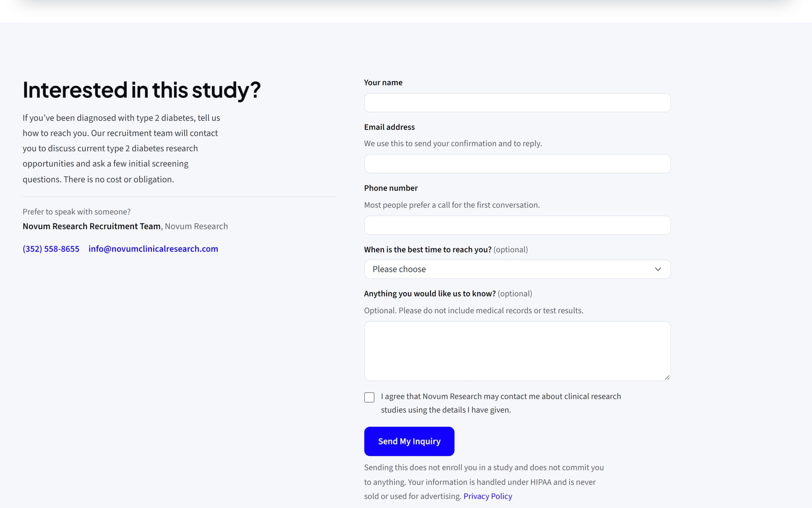Click the Send My Inquiry button
Viewport: 812px width, 508px height.
tap(409, 441)
